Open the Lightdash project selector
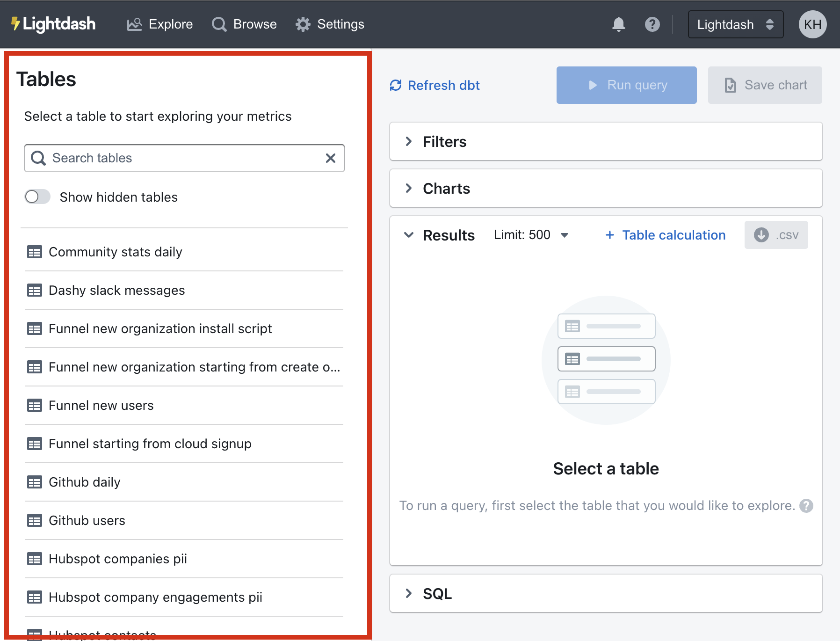 735,24
